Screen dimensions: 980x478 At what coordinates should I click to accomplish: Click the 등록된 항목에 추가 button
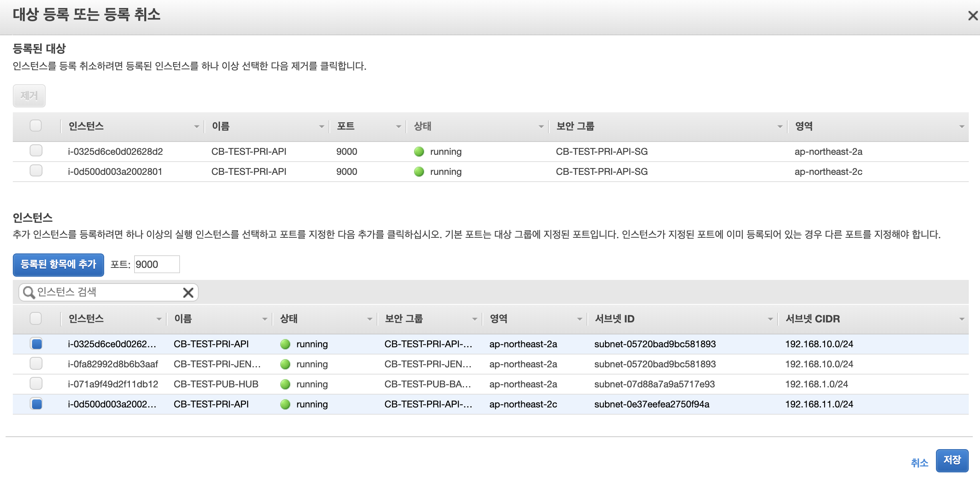(58, 265)
